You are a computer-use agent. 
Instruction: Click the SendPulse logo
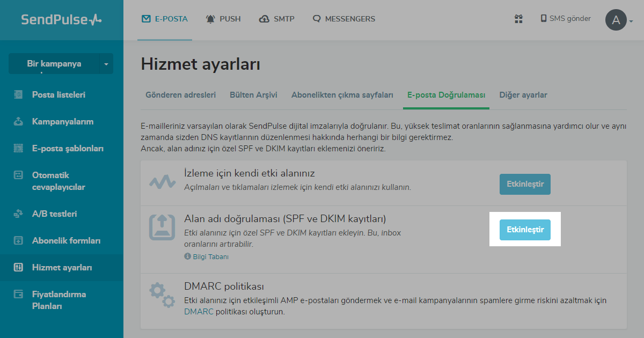tap(61, 20)
